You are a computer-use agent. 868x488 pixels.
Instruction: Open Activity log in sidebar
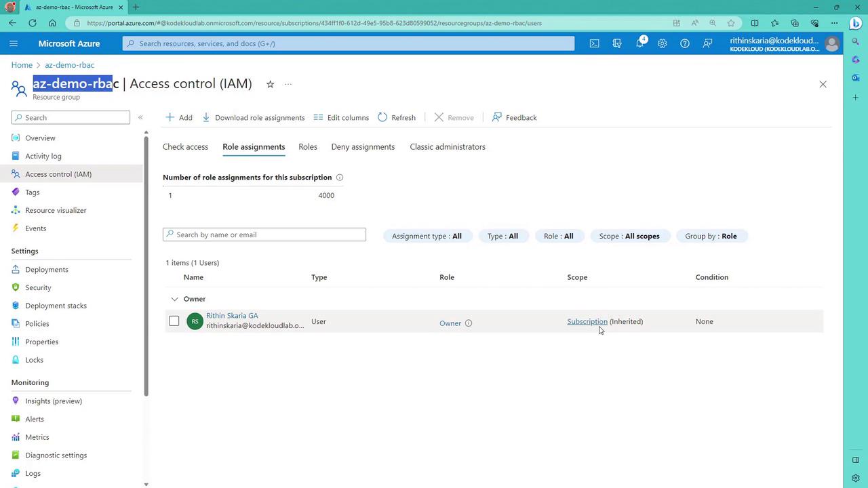(43, 156)
